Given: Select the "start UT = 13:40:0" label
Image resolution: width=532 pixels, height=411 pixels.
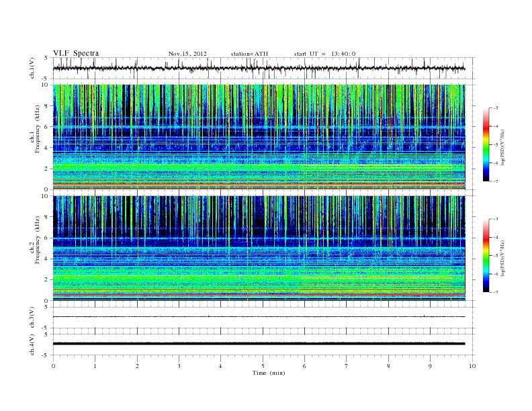Looking at the screenshot, I should [x=324, y=54].
